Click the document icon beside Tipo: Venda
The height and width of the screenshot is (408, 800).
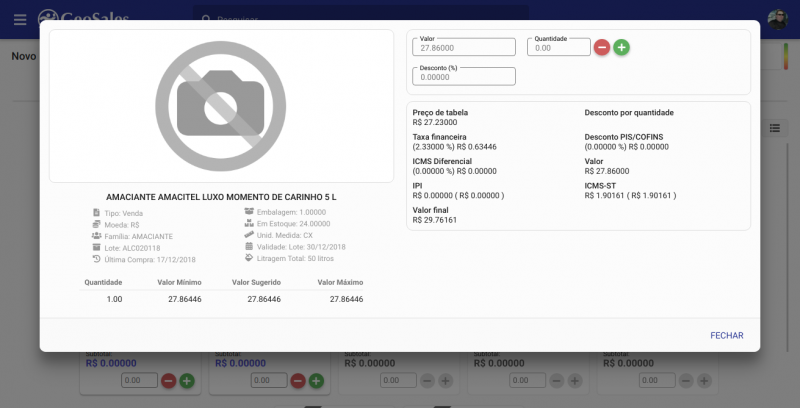click(x=96, y=212)
